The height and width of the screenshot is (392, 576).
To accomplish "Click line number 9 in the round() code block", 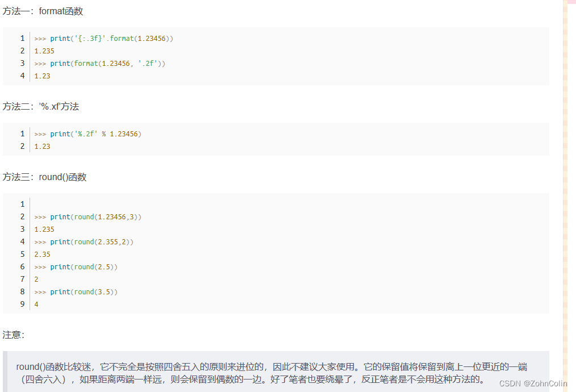I will [22, 304].
